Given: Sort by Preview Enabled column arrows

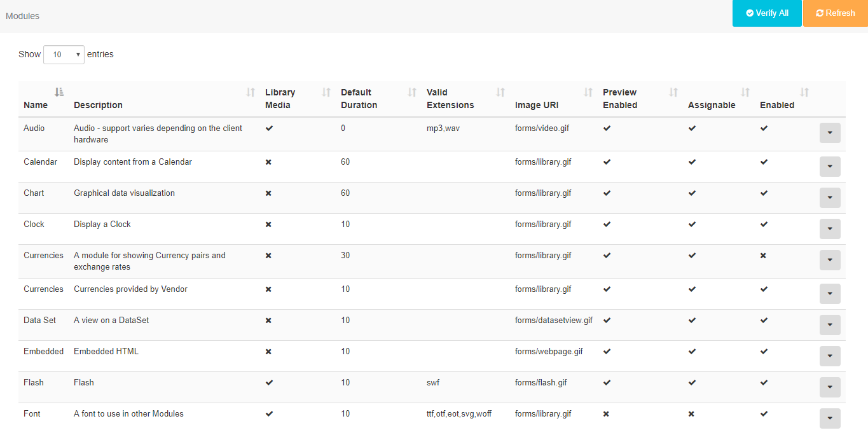Looking at the screenshot, I should (673, 92).
